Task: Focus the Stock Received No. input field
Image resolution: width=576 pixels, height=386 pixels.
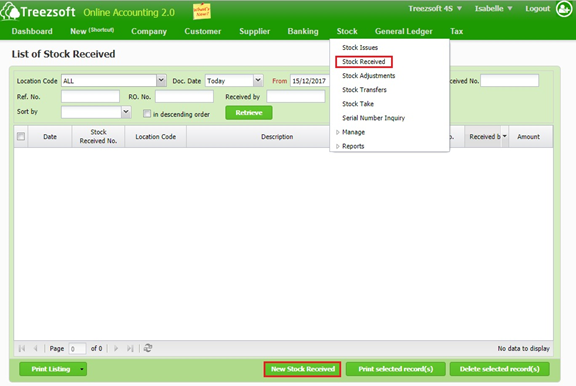Action: (x=510, y=80)
